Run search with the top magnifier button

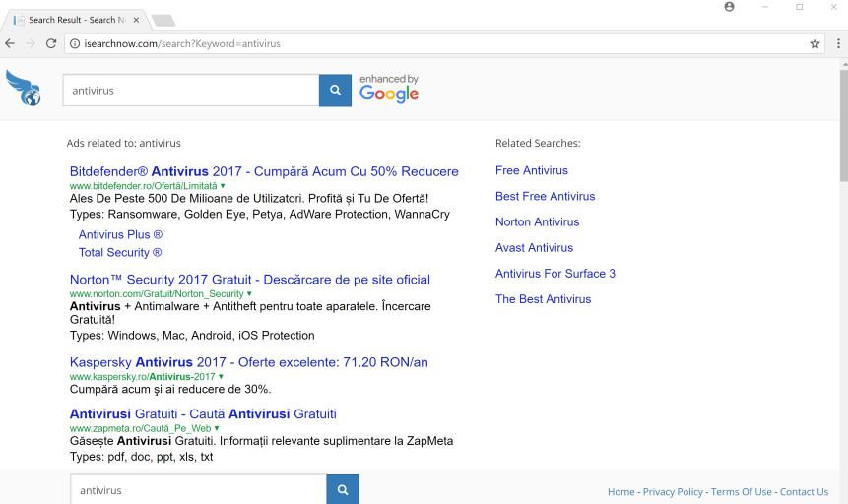(x=335, y=91)
